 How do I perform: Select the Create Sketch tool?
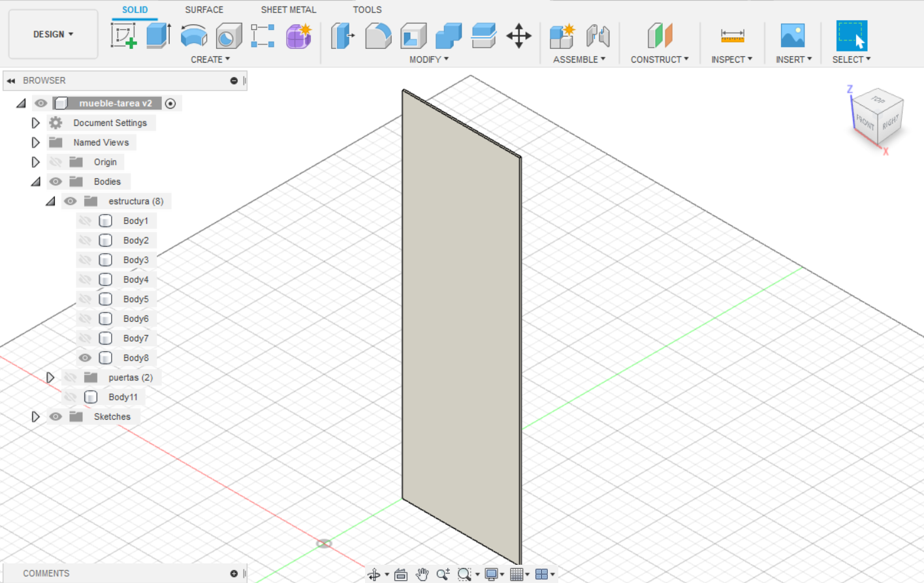click(x=123, y=35)
